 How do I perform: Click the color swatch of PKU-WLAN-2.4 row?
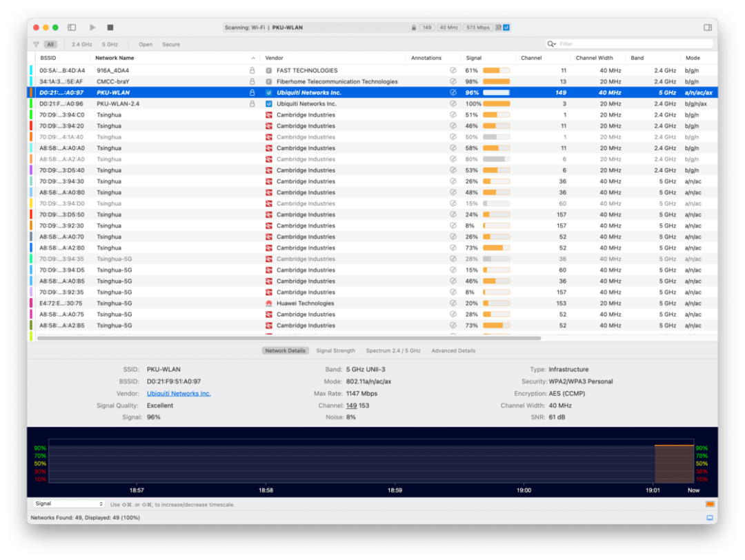point(31,103)
